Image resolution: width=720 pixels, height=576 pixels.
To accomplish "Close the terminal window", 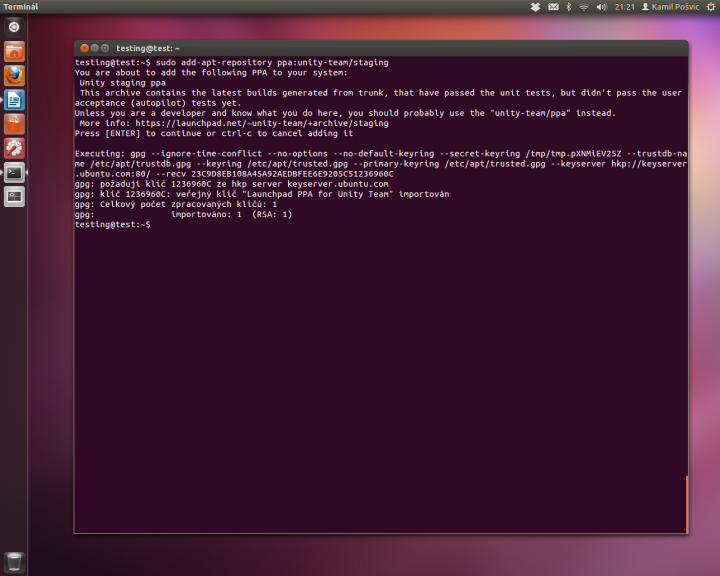I will coord(84,48).
